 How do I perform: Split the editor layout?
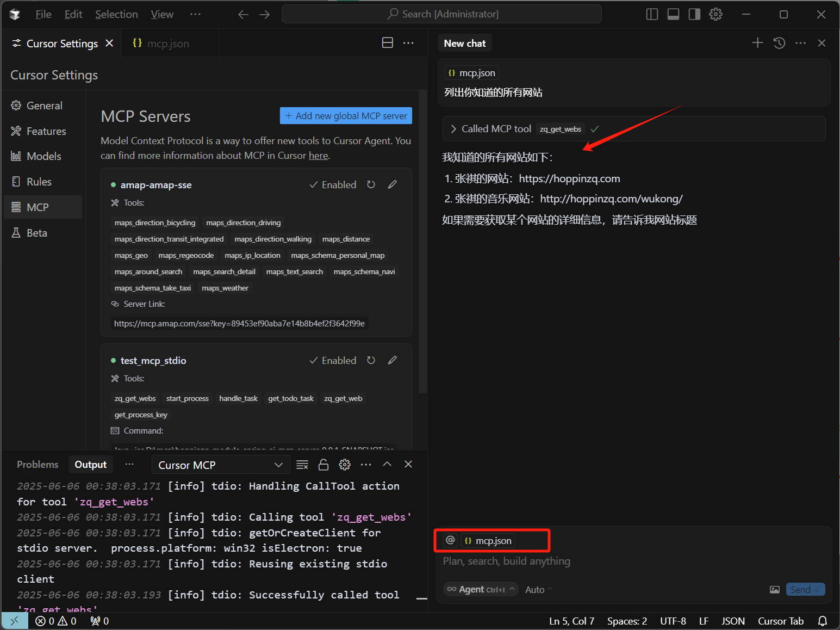click(388, 43)
